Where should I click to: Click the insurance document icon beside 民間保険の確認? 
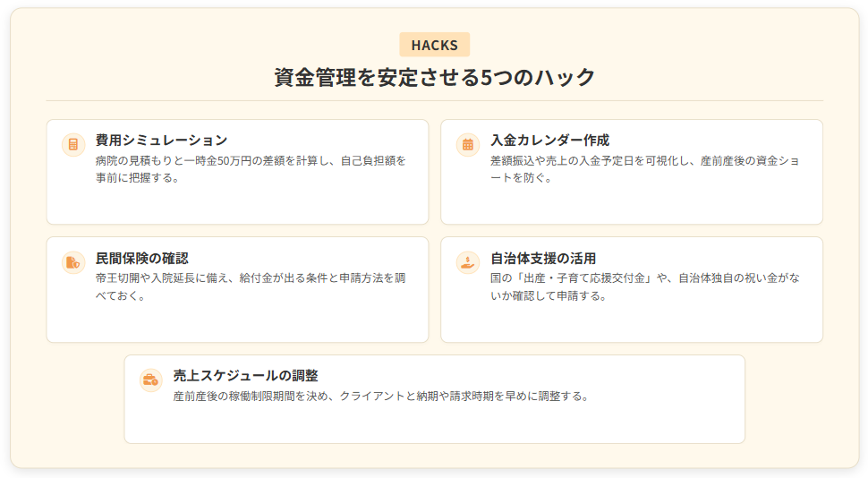coord(73,262)
